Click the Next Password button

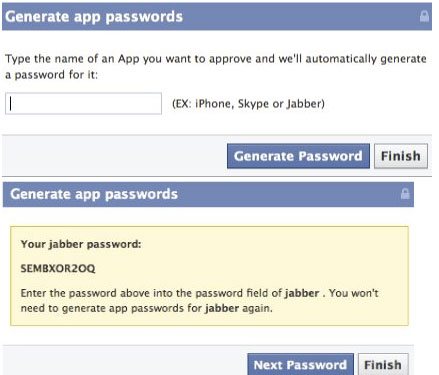pyautogui.click(x=300, y=365)
